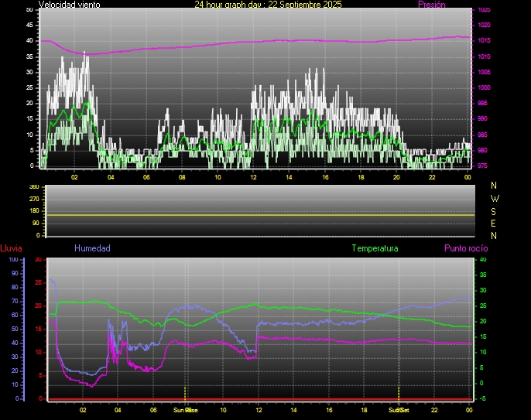Click the E compass direction letter

pyautogui.click(x=495, y=223)
